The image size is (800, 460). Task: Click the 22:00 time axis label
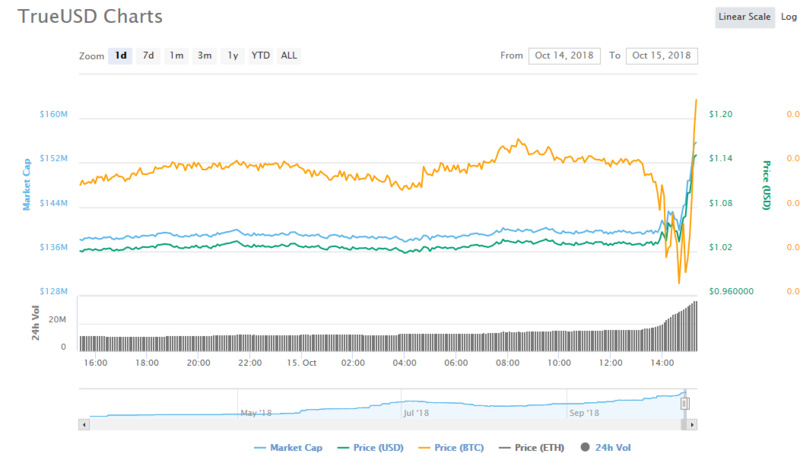click(250, 363)
